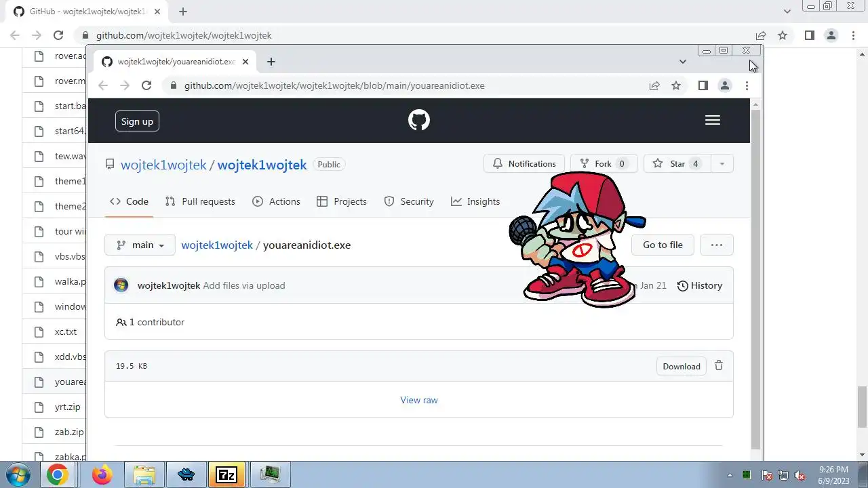The width and height of the screenshot is (868, 488).
Task: Click the Windows Start button
Action: coord(18,475)
